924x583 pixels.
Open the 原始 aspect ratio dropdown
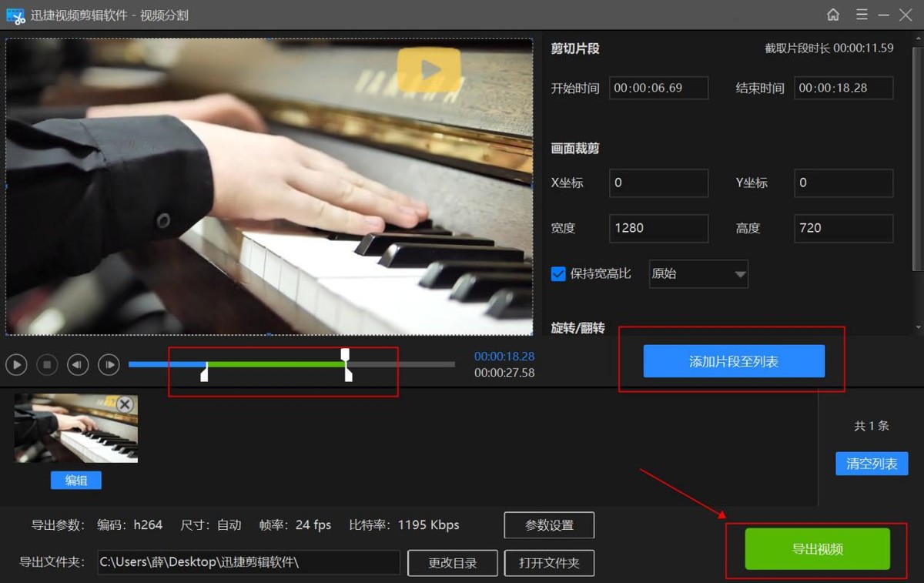point(698,273)
